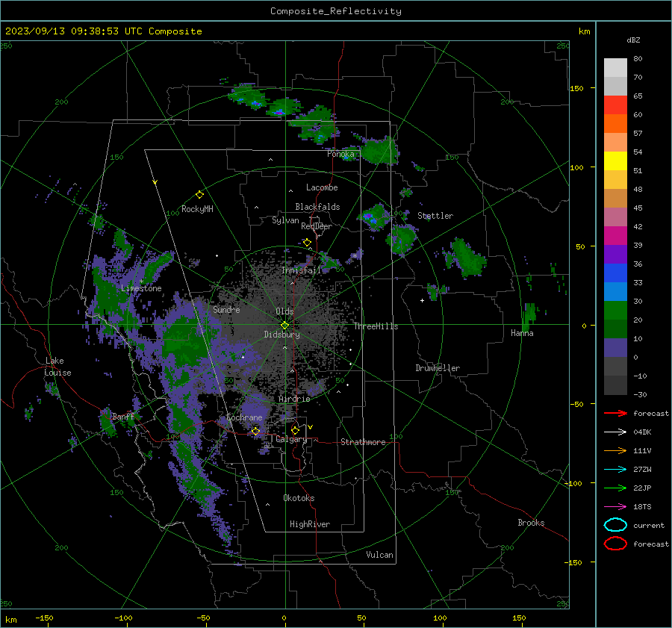Click the cyan 27ZW arrow in legend
The height and width of the screenshot is (628, 672).
615,470
